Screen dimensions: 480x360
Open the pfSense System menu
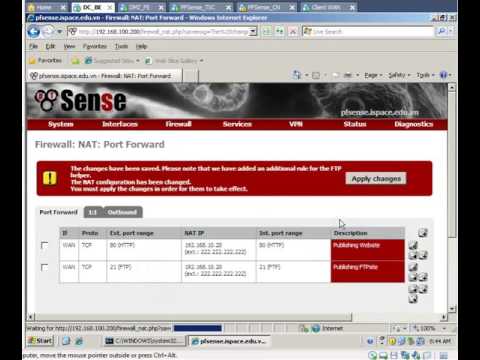[61, 124]
